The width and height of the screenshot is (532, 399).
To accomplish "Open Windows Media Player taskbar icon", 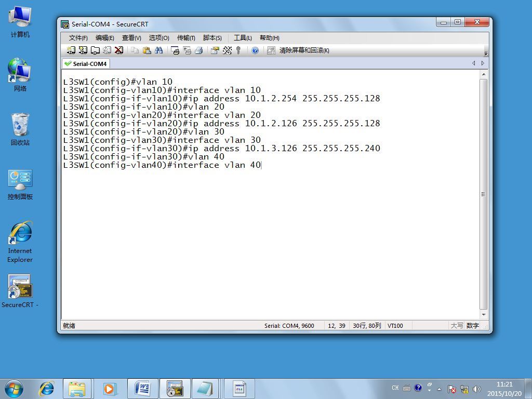I will [109, 389].
